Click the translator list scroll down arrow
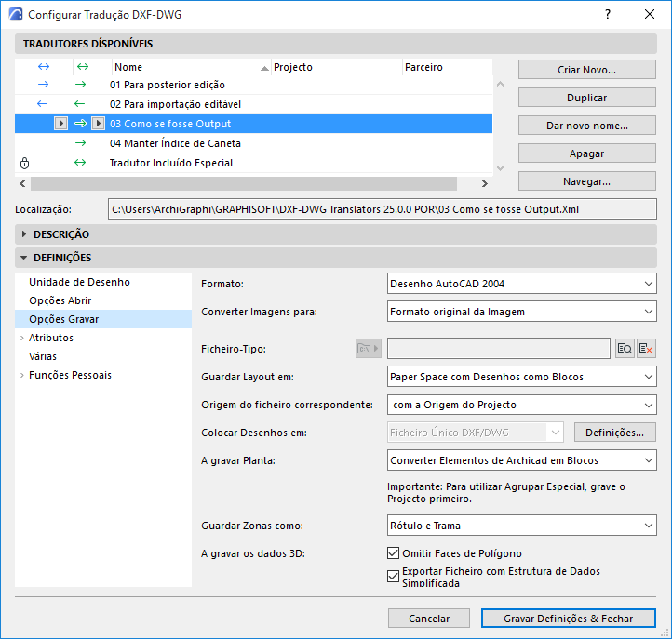Image resolution: width=672 pixels, height=639 pixels. pos(500,168)
